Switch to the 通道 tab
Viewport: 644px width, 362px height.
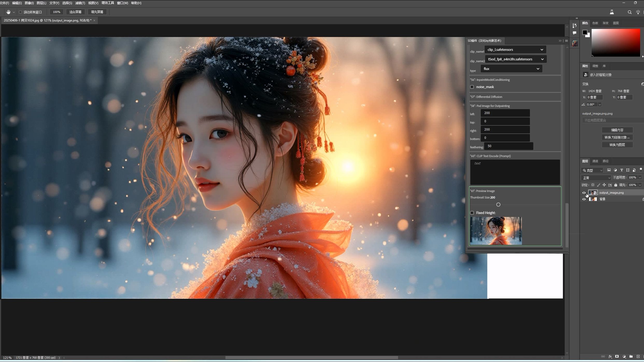595,161
